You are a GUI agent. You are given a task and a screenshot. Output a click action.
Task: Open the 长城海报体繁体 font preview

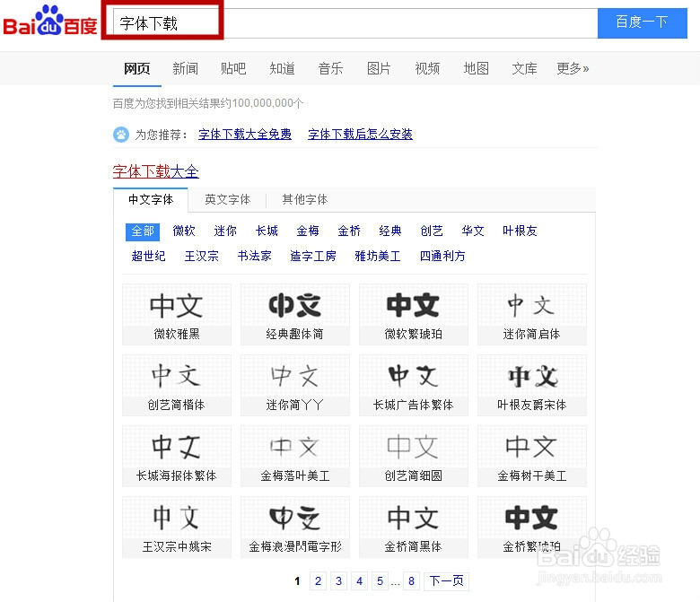pos(177,456)
